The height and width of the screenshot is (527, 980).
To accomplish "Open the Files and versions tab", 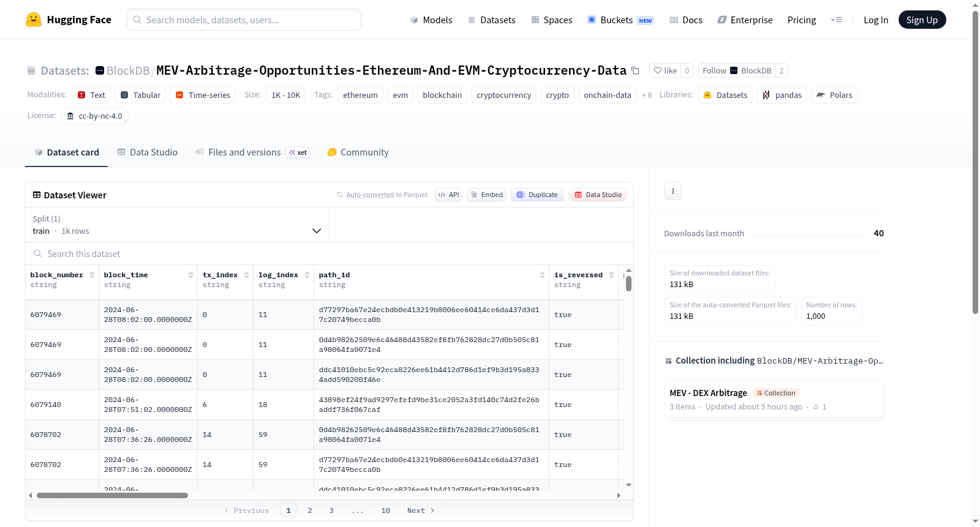I will (x=252, y=152).
